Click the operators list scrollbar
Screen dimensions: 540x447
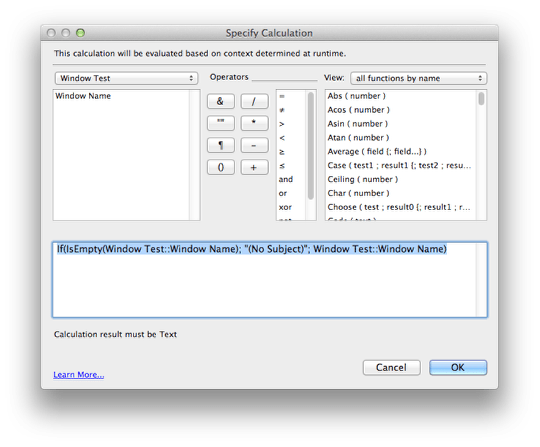(311, 146)
